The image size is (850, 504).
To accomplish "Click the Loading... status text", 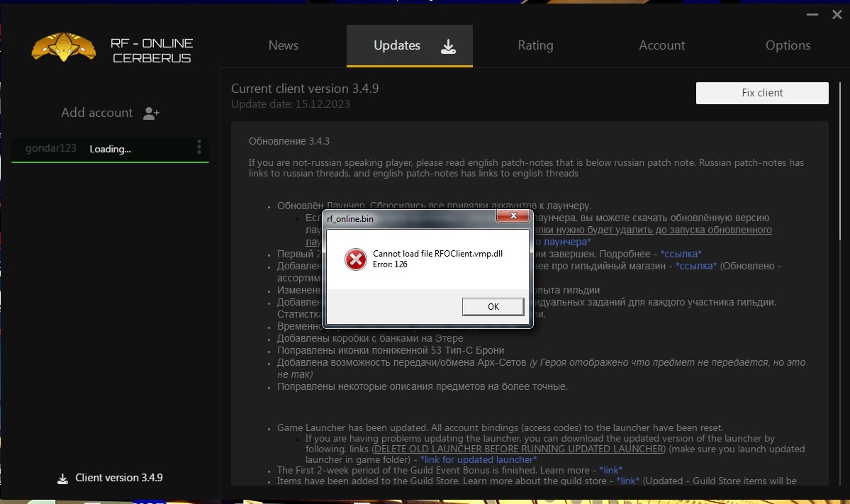I will point(110,149).
